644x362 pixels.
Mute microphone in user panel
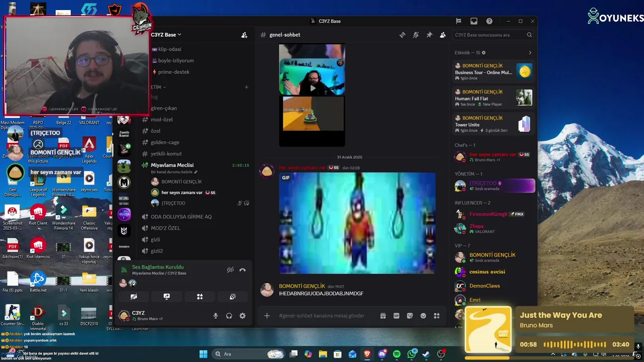tap(215, 316)
